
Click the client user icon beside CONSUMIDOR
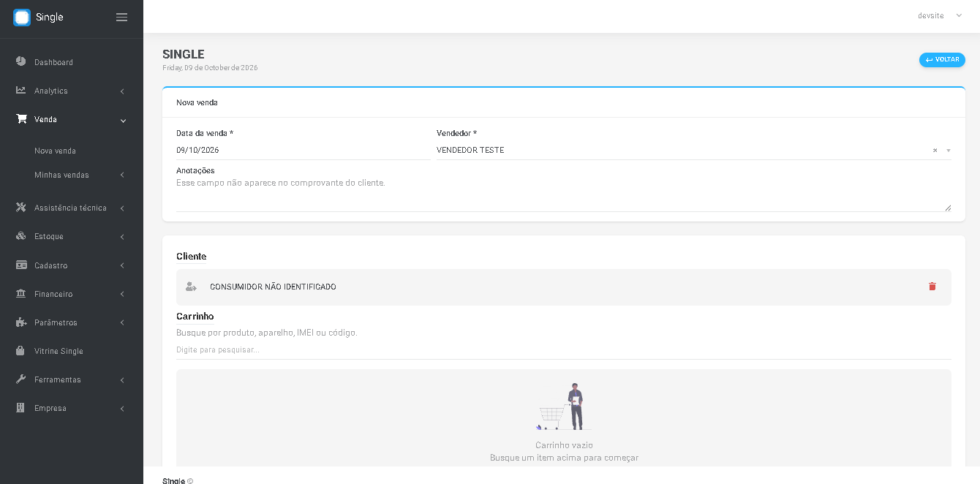click(191, 287)
